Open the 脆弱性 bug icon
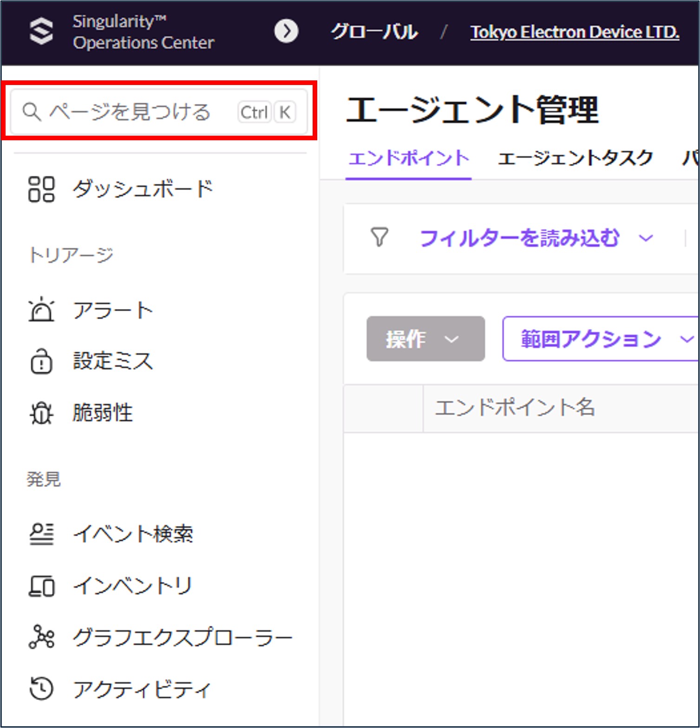 click(x=41, y=413)
